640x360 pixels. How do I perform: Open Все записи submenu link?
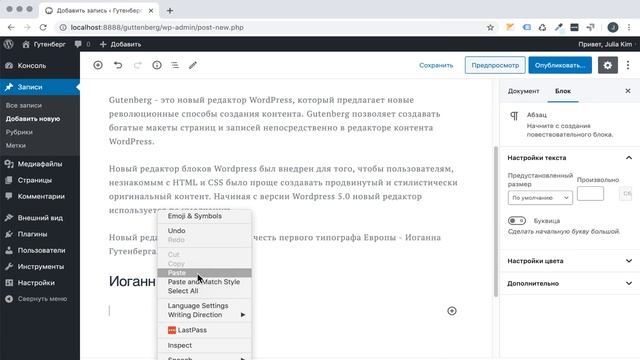(24, 105)
